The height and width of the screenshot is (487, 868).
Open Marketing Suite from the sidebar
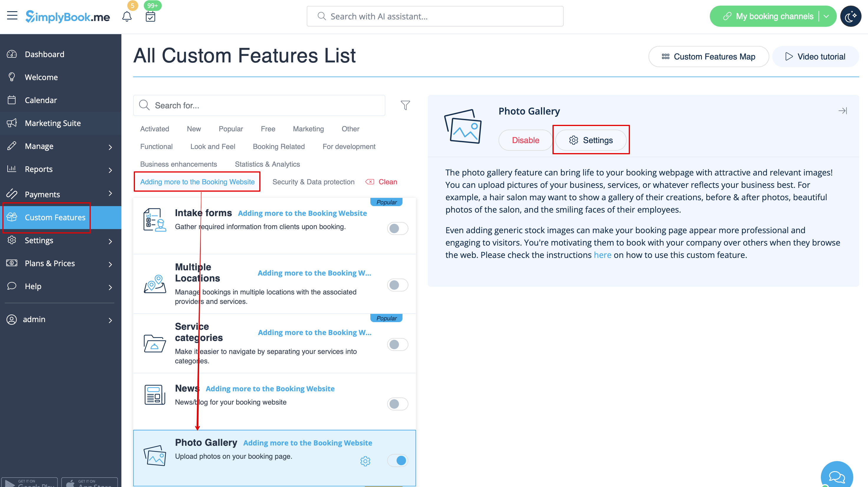[x=61, y=123]
